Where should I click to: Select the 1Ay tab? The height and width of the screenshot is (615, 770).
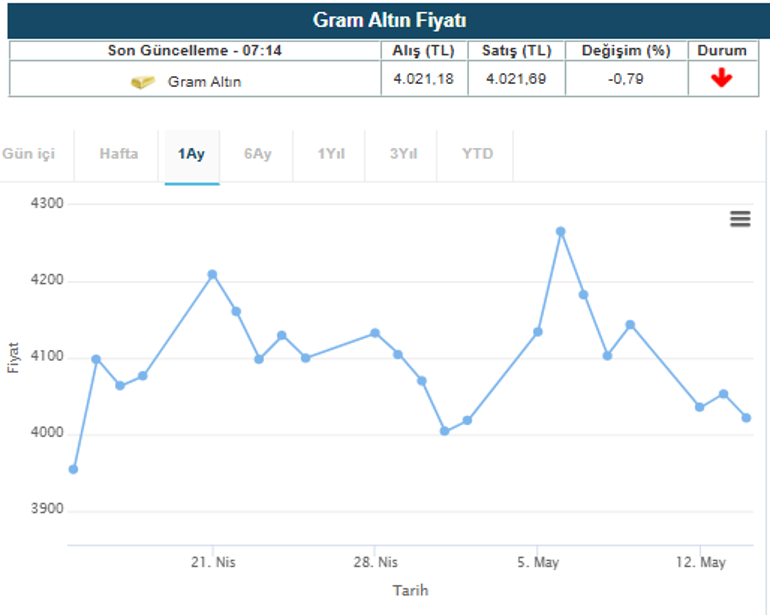(x=191, y=154)
